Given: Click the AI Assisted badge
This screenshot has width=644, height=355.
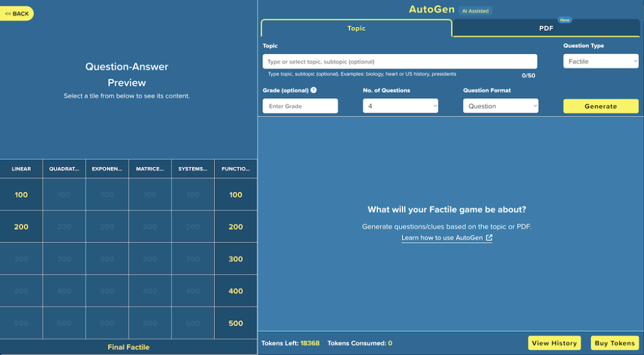Looking at the screenshot, I should (x=475, y=11).
